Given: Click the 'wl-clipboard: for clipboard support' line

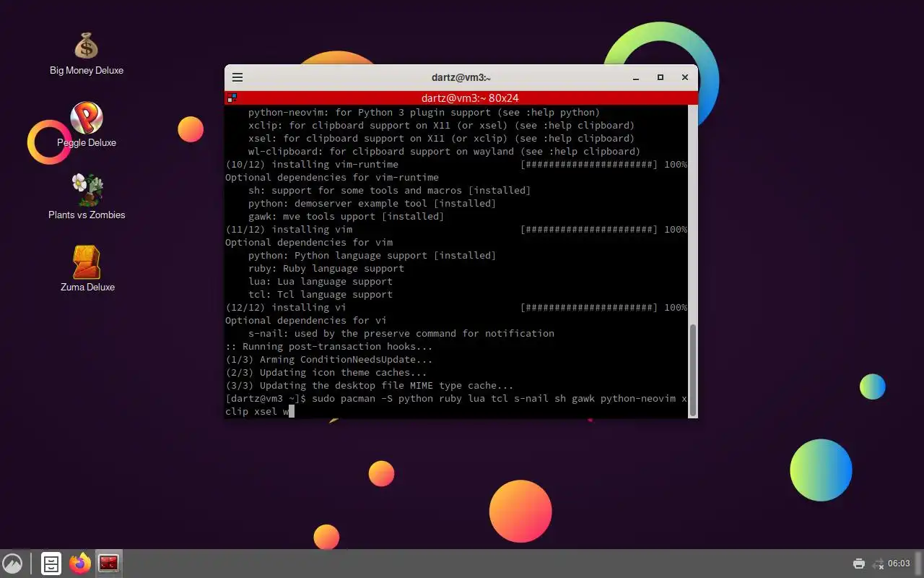Looking at the screenshot, I should [x=445, y=152].
